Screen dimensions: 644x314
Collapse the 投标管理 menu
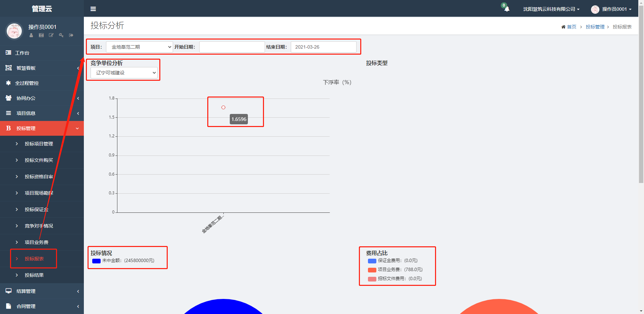(42, 128)
